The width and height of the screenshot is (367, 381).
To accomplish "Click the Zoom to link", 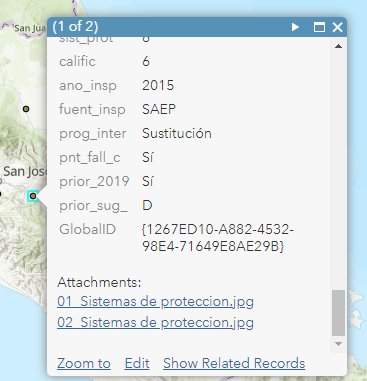I will click(x=84, y=363).
